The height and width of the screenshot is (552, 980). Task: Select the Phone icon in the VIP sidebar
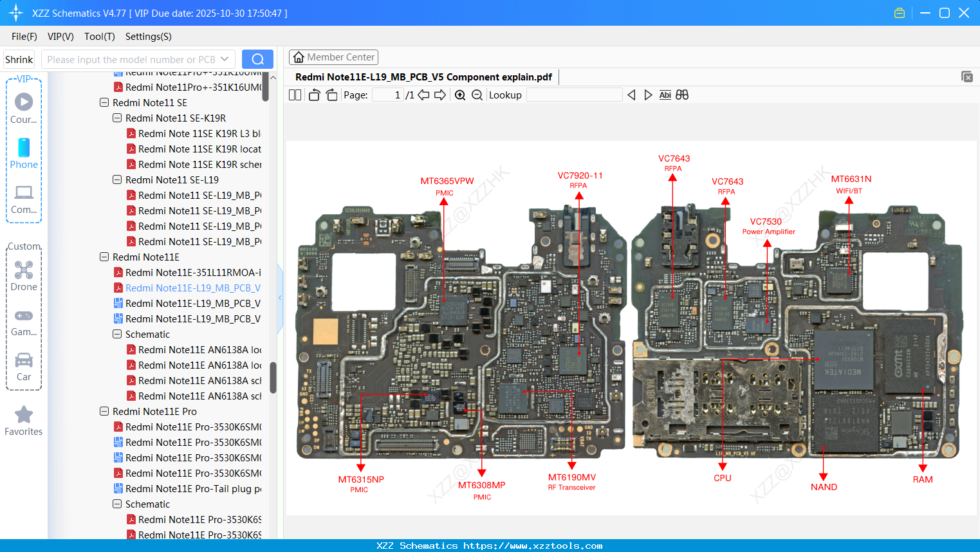pyautogui.click(x=24, y=149)
